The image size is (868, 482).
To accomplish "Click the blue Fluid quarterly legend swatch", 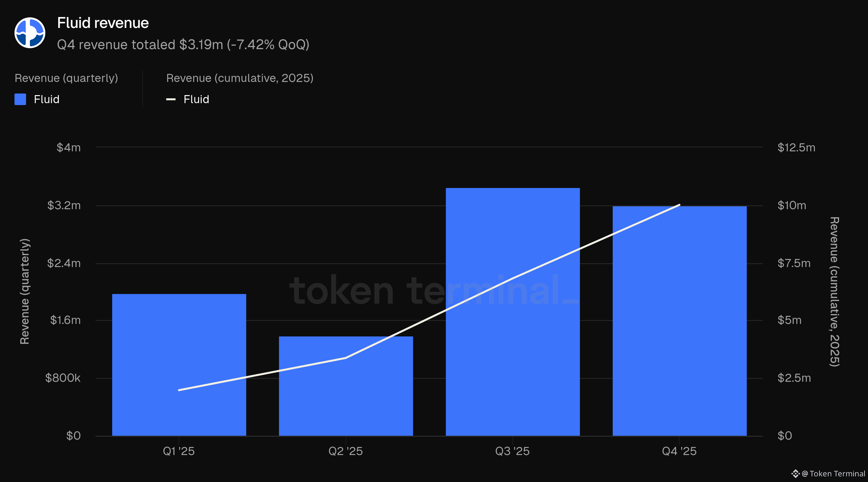I will [20, 99].
